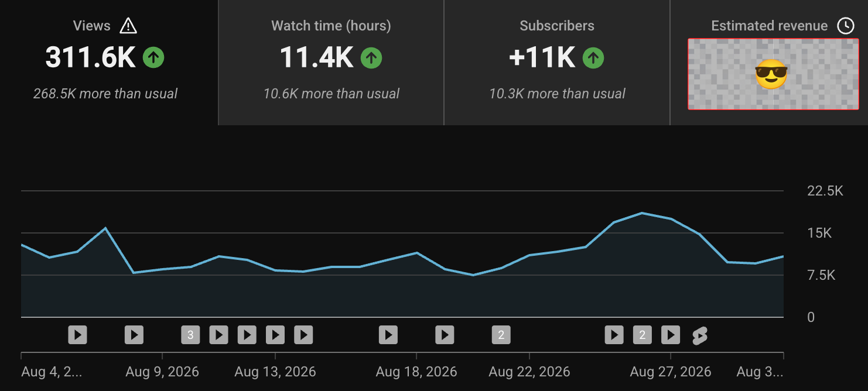Click the '268.5K more than usual' text

(105, 94)
